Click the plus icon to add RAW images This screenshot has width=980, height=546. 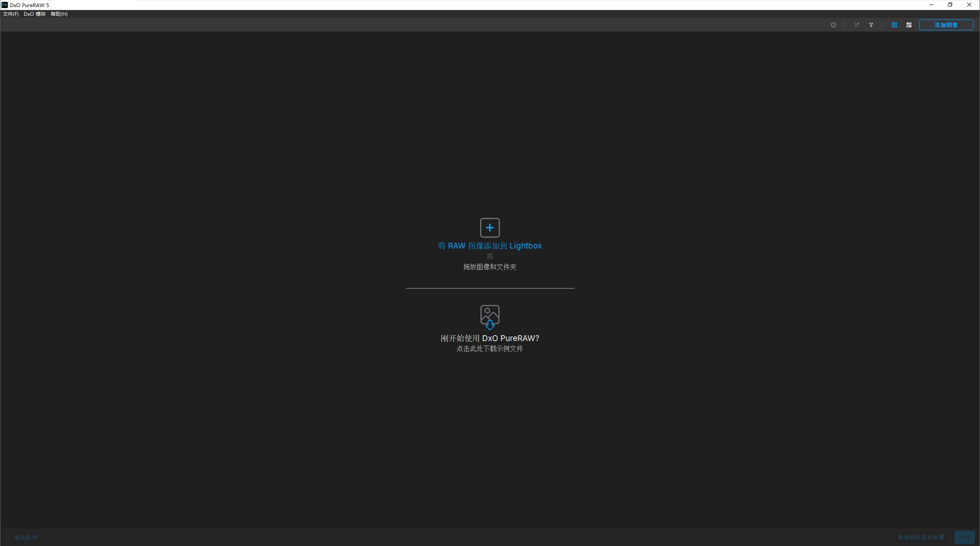click(490, 227)
